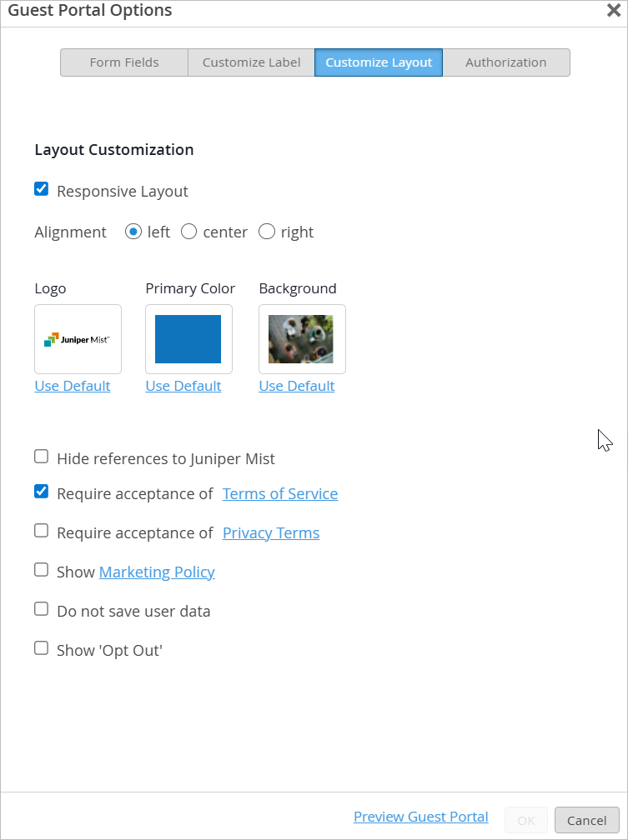Choose right alignment radio button

267,232
